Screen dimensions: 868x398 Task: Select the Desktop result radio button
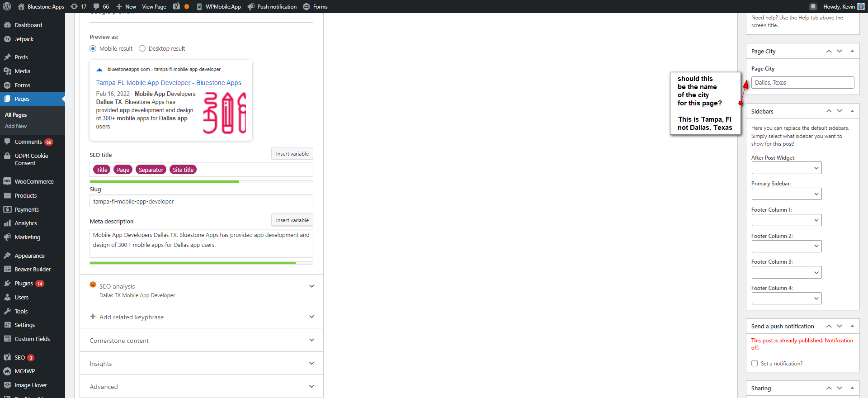[142, 48]
